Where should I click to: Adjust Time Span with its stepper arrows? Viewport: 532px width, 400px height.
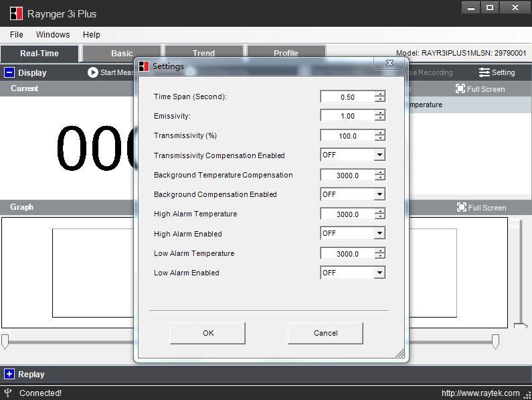point(380,97)
